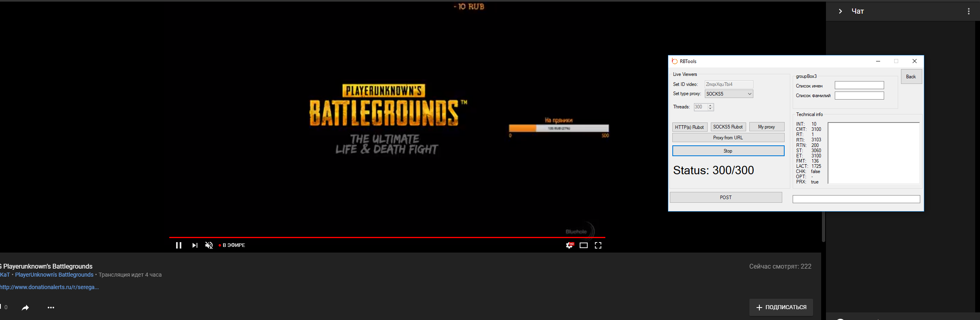Open chat options three-dot menu

coord(969,11)
